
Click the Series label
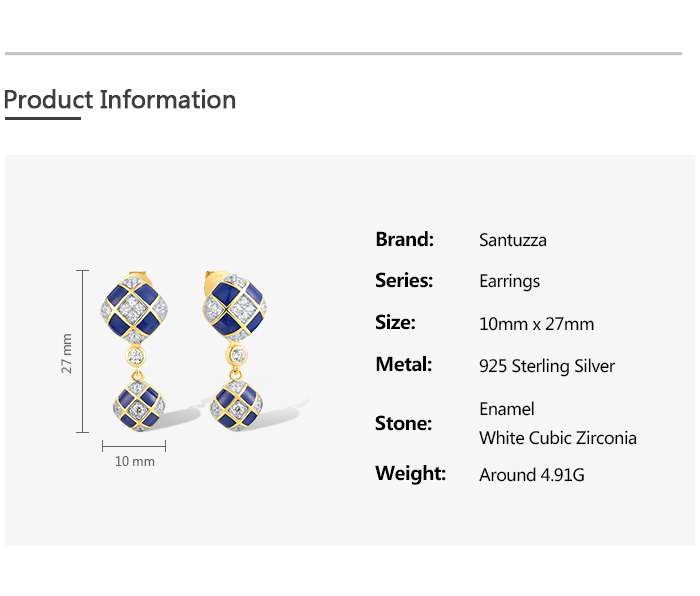tap(404, 281)
